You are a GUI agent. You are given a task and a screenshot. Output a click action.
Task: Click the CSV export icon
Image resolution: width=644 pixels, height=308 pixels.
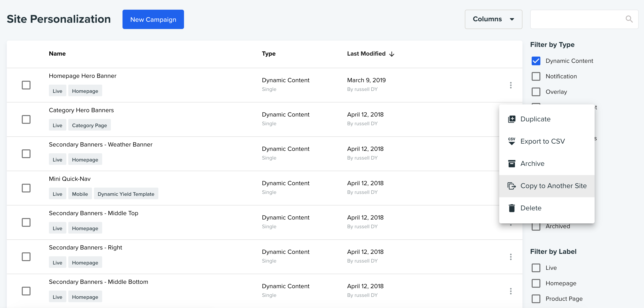click(512, 141)
